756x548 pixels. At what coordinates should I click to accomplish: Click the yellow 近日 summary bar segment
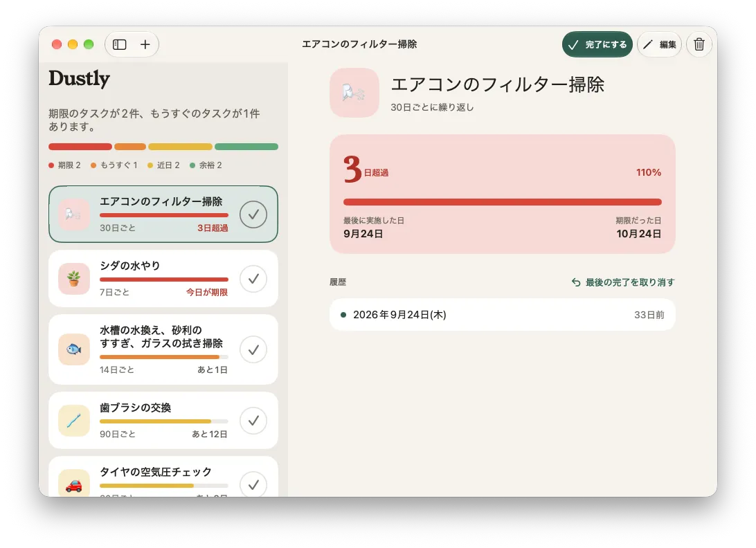180,147
